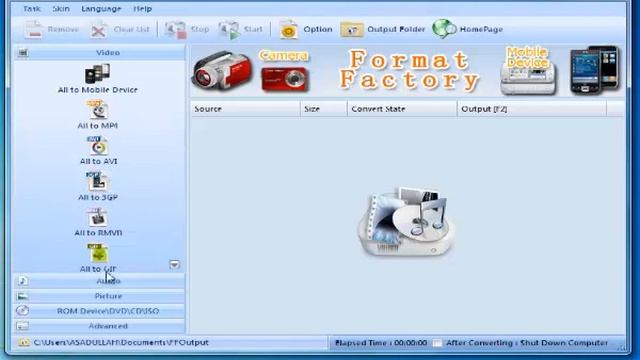Click the Output Folder label
This screenshot has height=360, width=640.
click(x=396, y=29)
